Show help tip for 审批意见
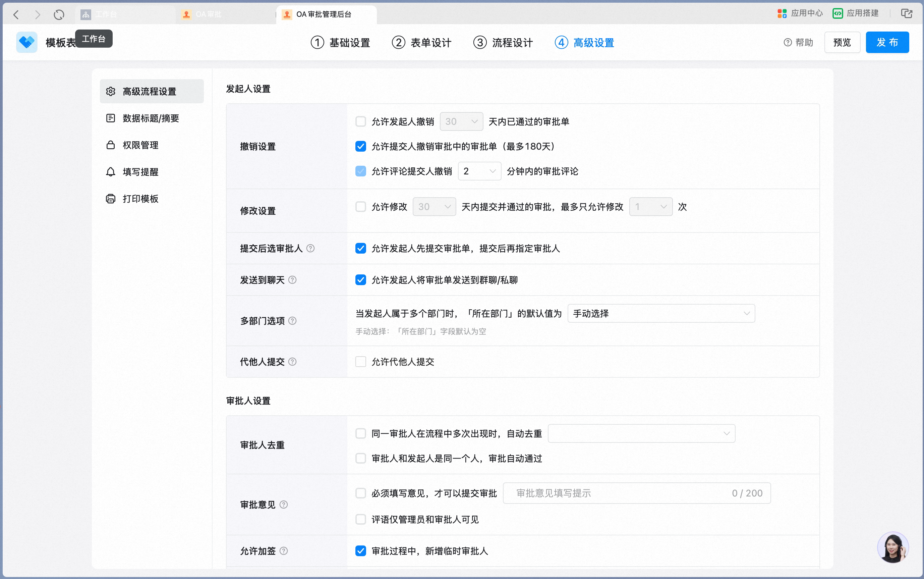The width and height of the screenshot is (924, 579). click(x=284, y=505)
